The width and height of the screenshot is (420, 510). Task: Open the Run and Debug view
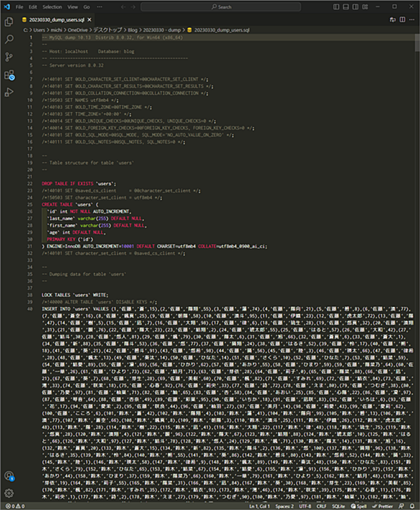point(9,93)
